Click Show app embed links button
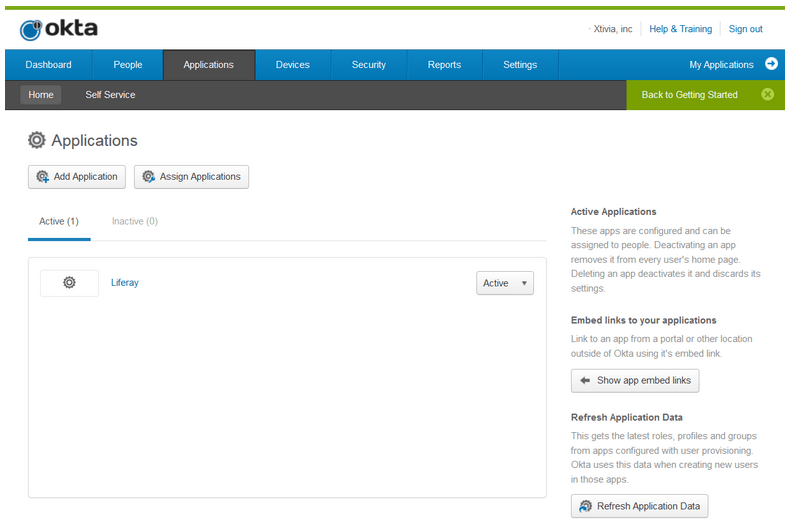 click(635, 381)
